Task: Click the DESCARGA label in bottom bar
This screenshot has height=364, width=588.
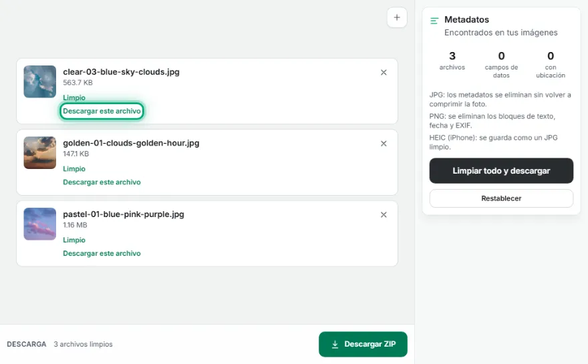Action: (27, 344)
